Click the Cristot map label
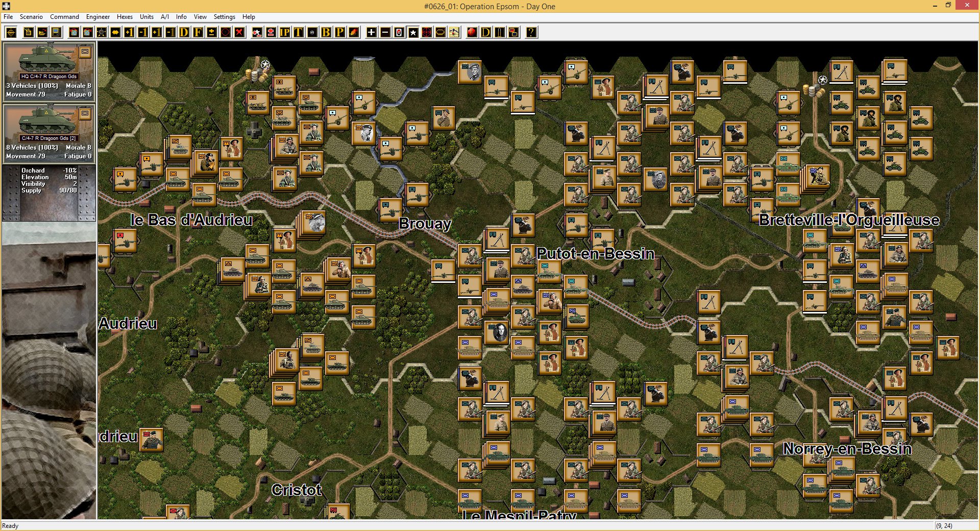 click(297, 490)
